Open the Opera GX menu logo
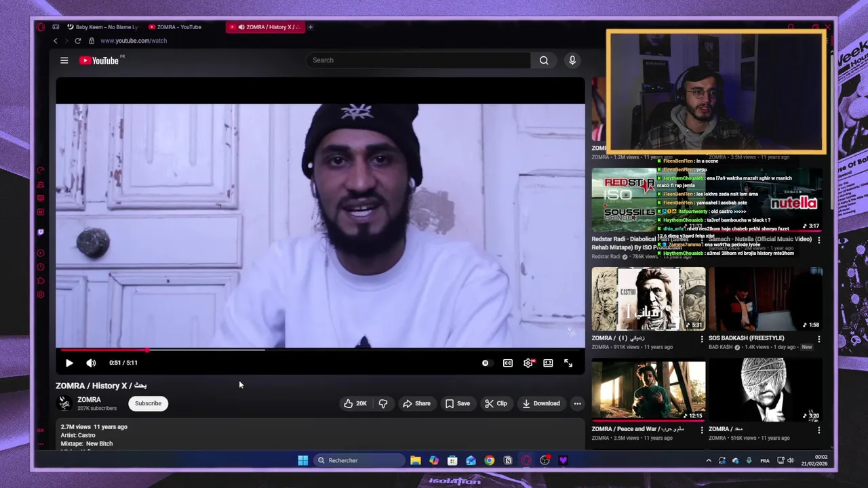Viewport: 868px width, 488px height. click(x=41, y=27)
